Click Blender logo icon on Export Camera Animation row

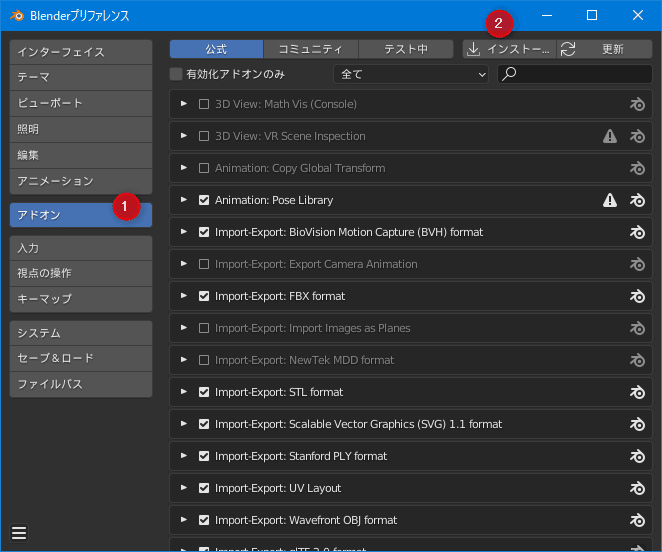(637, 264)
